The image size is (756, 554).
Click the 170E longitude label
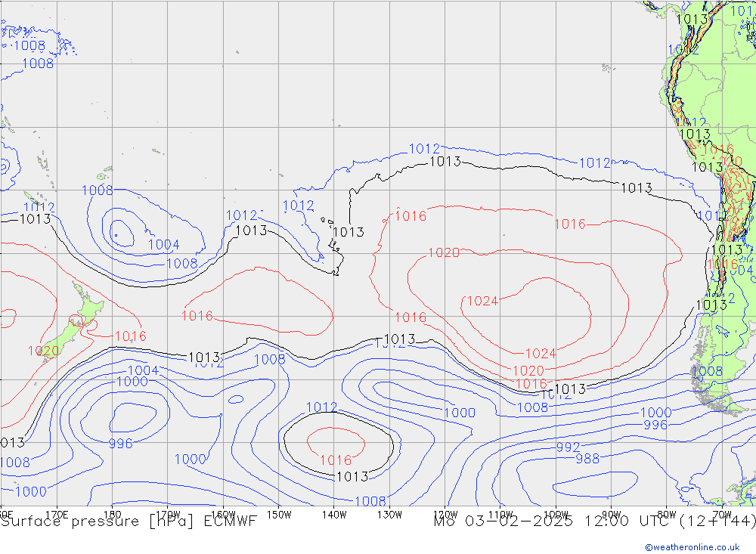click(x=57, y=515)
